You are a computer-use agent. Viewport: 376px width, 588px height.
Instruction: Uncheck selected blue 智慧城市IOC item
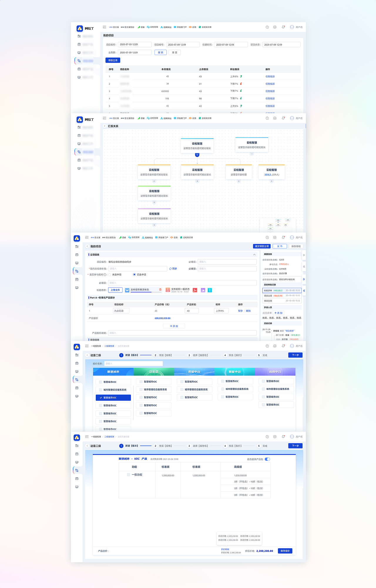point(113,398)
